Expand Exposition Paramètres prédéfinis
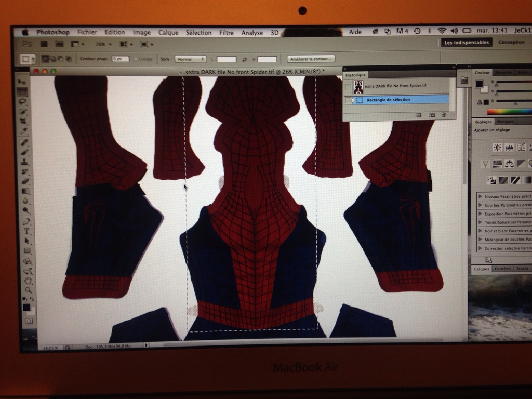 pyautogui.click(x=481, y=214)
